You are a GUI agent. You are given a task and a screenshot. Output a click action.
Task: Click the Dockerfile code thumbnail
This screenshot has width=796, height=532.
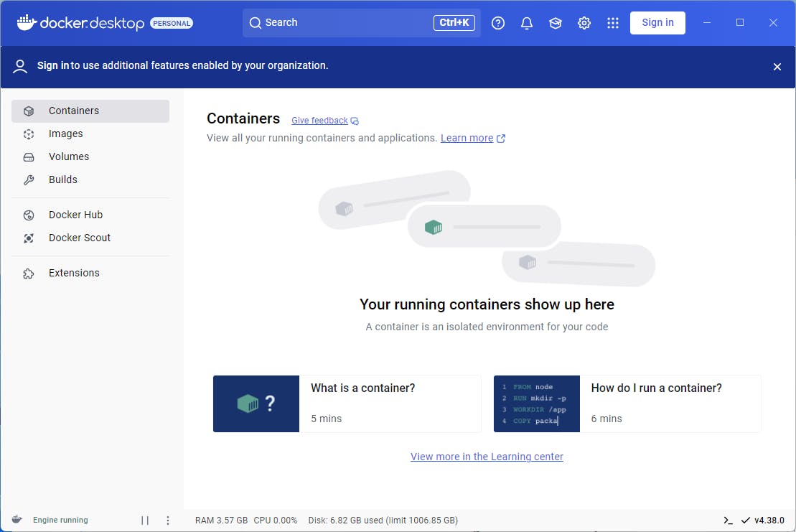537,404
